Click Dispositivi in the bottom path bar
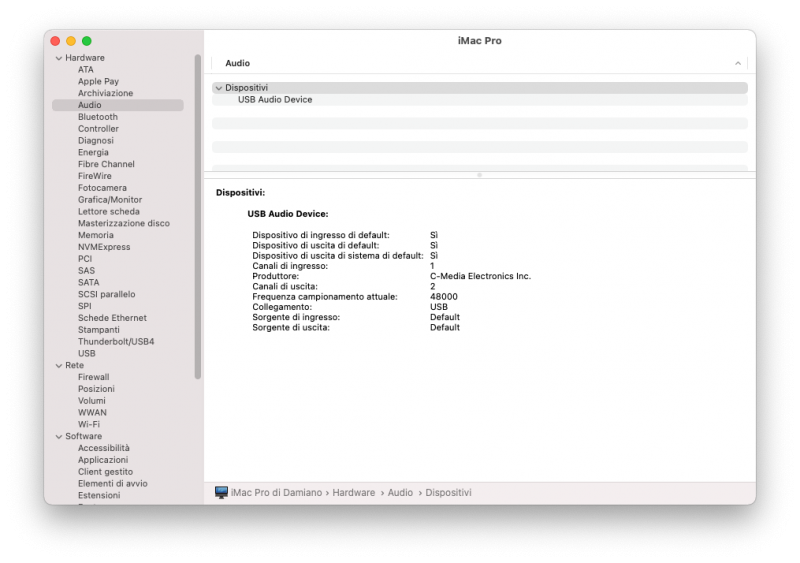Image resolution: width=800 pixels, height=563 pixels. point(448,493)
